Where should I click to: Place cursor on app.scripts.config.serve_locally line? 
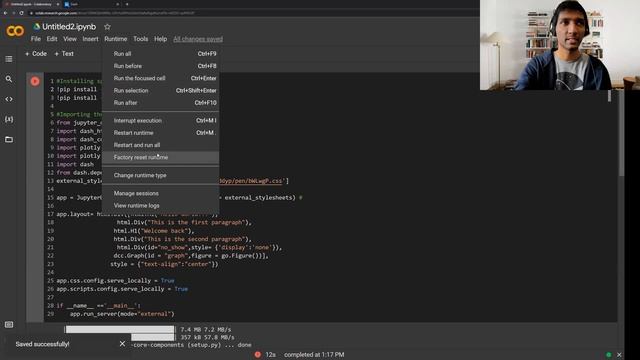point(122,289)
